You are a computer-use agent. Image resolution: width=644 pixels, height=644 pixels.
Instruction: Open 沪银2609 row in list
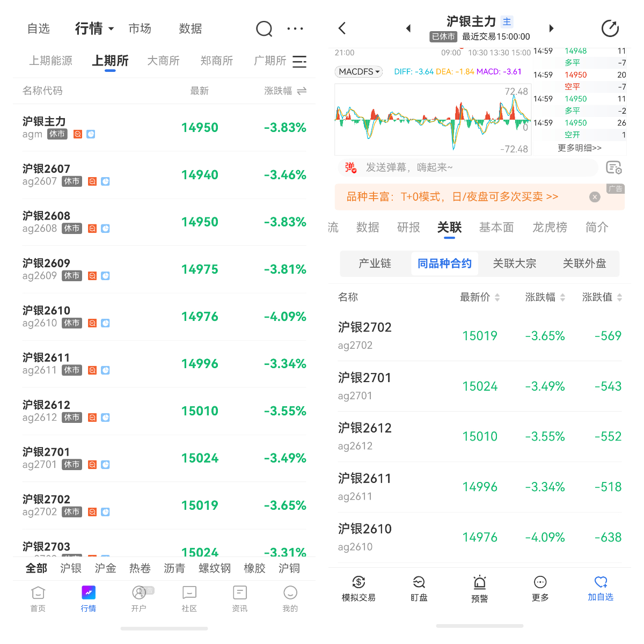coord(164,269)
